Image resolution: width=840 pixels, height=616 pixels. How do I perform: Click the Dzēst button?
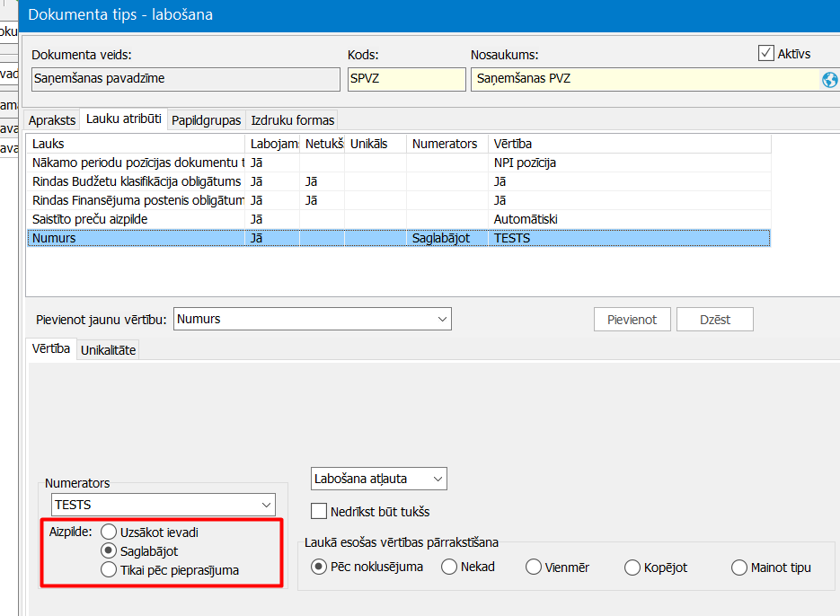pyautogui.click(x=714, y=320)
